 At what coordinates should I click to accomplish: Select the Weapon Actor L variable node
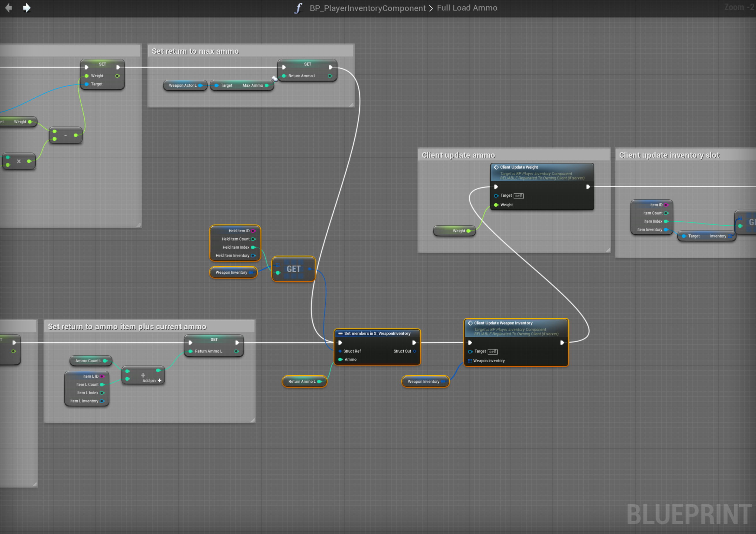tap(183, 86)
